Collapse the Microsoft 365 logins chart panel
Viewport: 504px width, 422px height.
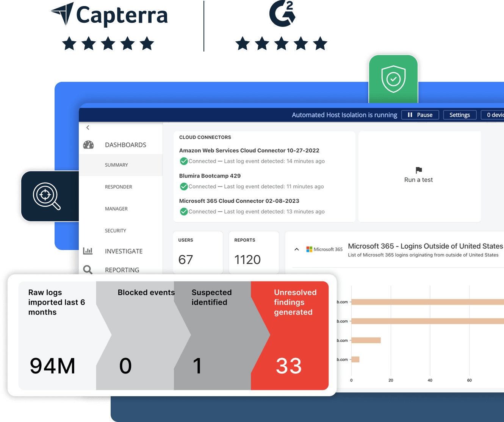297,249
